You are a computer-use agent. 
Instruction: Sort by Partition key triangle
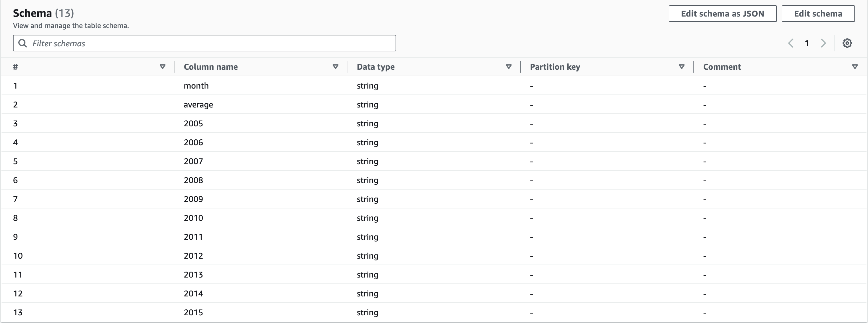pos(682,67)
